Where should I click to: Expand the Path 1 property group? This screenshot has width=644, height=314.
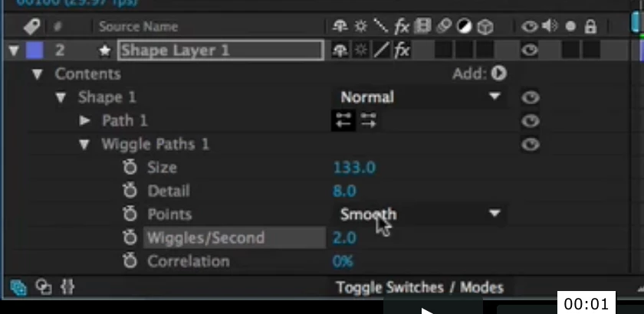point(84,121)
